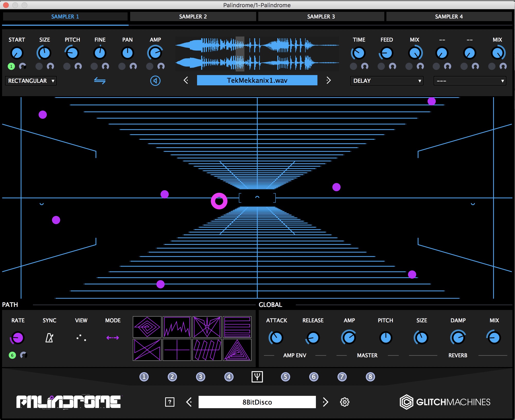Toggle the modulation source dot under AMP
Screen dimensions: 515x420
tap(150, 66)
